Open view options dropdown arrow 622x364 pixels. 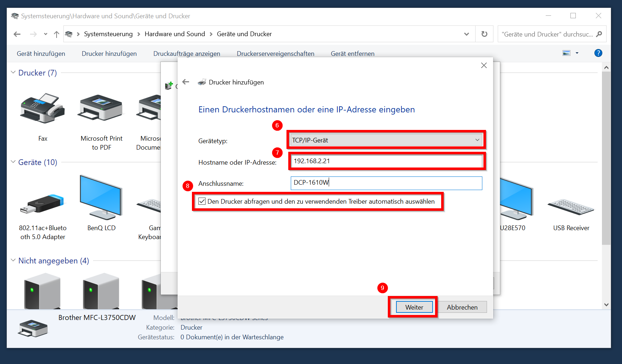click(577, 53)
